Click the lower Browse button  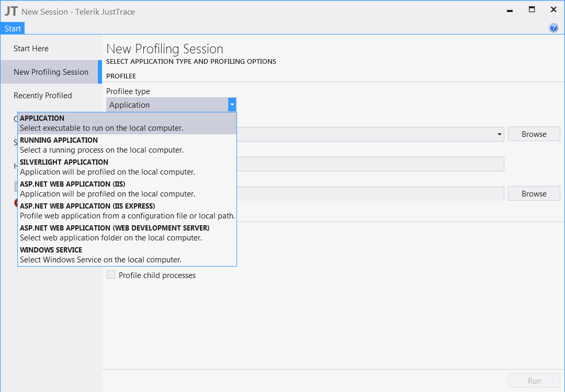pos(534,194)
